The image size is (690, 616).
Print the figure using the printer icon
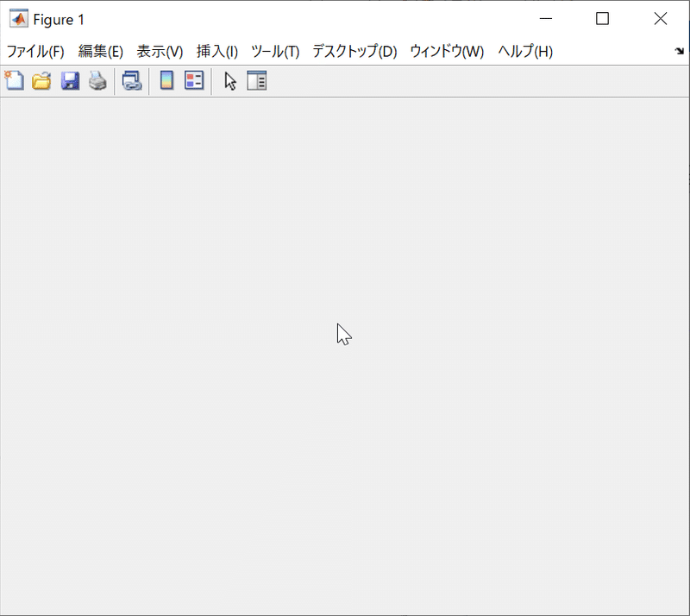point(97,80)
